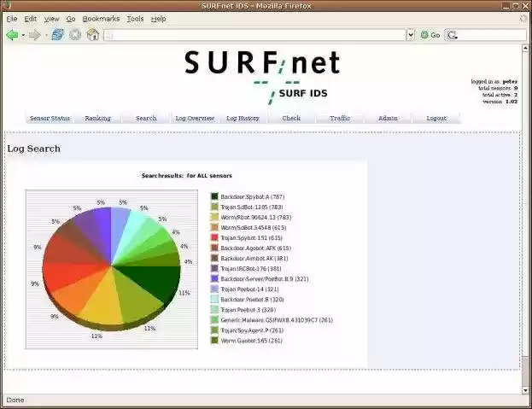
Task: Open the Home page icon
Action: (93, 35)
